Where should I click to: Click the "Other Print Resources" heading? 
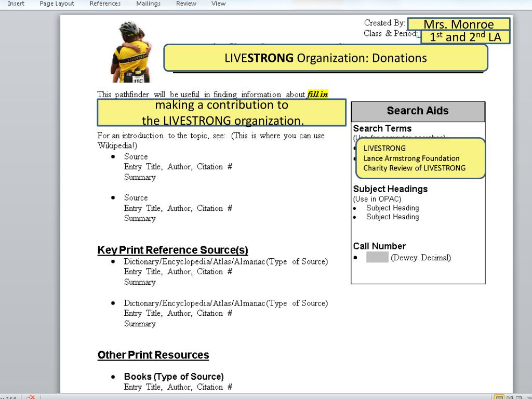(x=153, y=355)
